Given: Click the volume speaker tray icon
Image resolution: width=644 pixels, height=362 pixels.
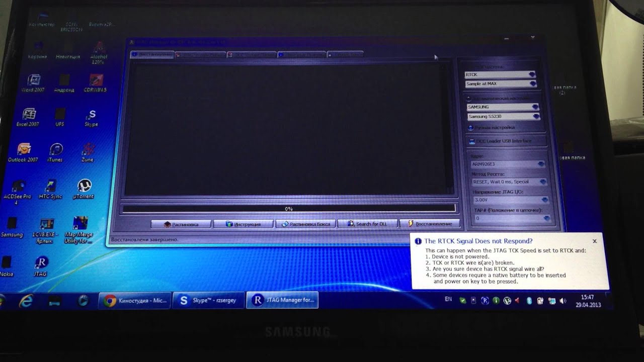Looking at the screenshot, I should pos(563,301).
